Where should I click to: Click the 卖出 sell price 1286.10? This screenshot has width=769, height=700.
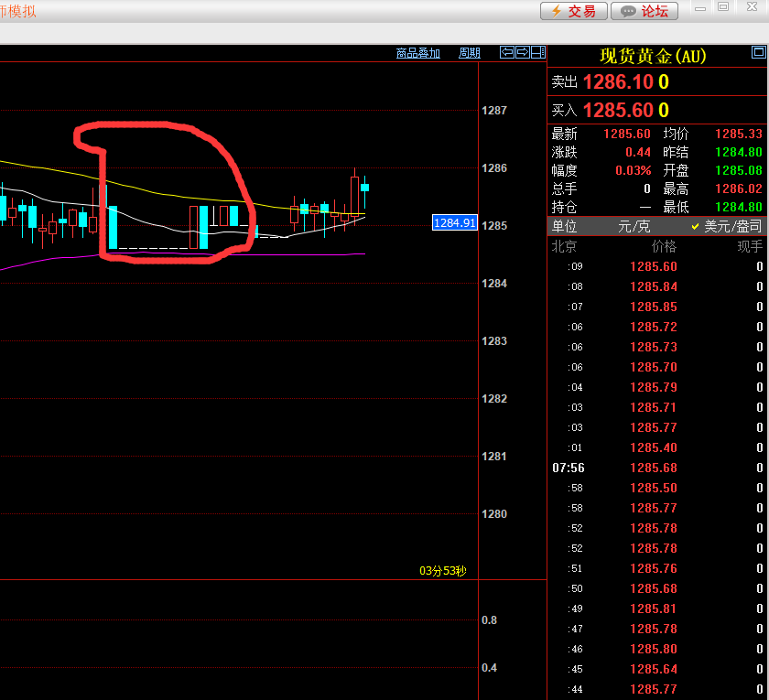point(618,82)
